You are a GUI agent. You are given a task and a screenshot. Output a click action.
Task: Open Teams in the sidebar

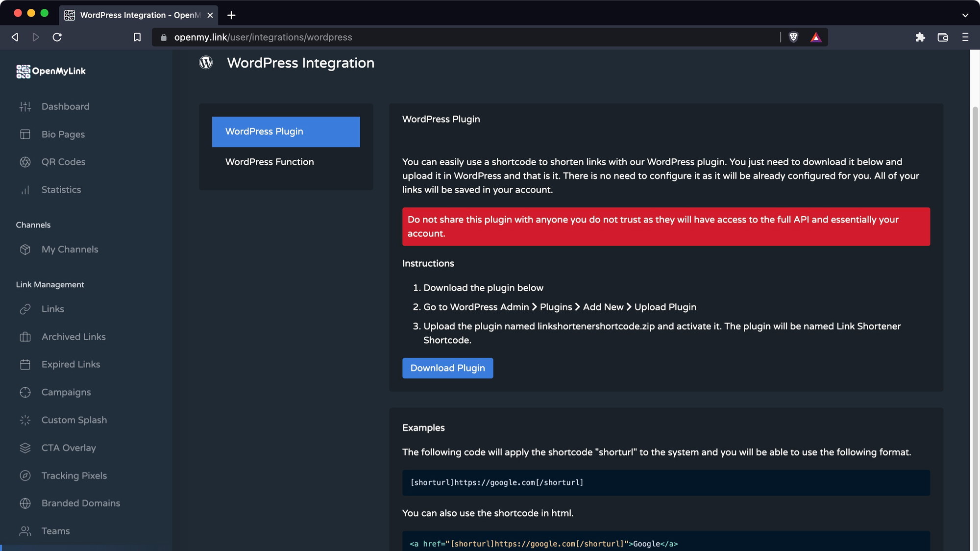tap(55, 531)
